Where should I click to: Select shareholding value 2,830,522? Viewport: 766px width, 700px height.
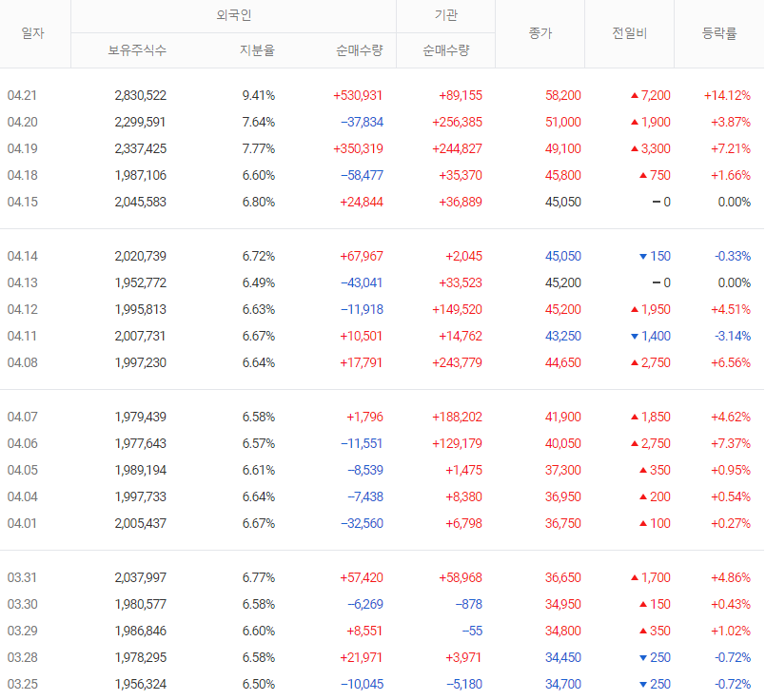click(140, 95)
